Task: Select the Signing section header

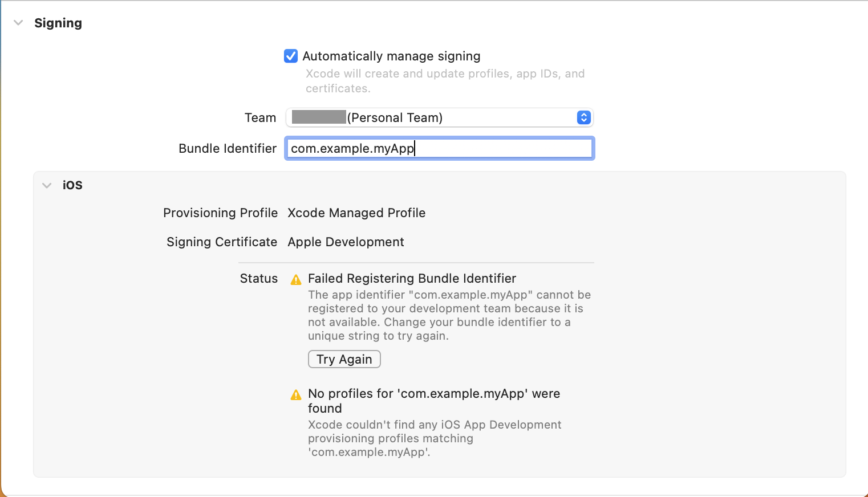Action: coord(59,23)
